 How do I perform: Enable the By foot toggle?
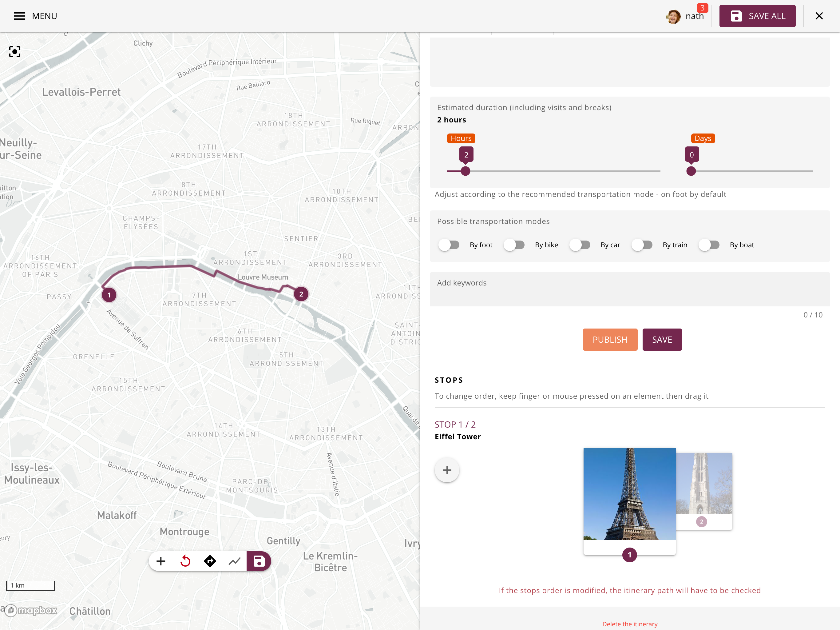pyautogui.click(x=449, y=245)
